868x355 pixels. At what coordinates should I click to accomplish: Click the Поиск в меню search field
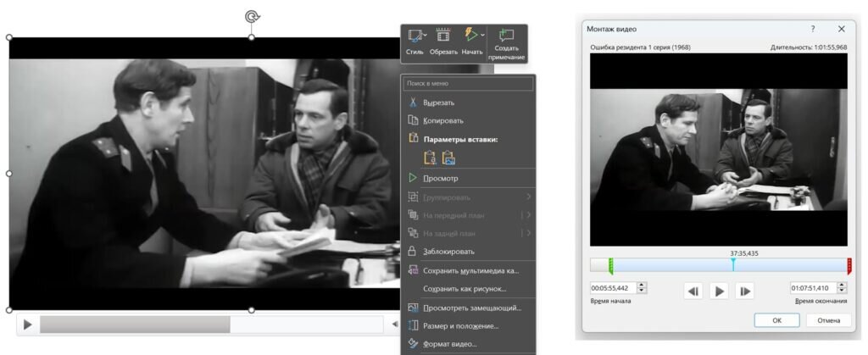pyautogui.click(x=468, y=84)
